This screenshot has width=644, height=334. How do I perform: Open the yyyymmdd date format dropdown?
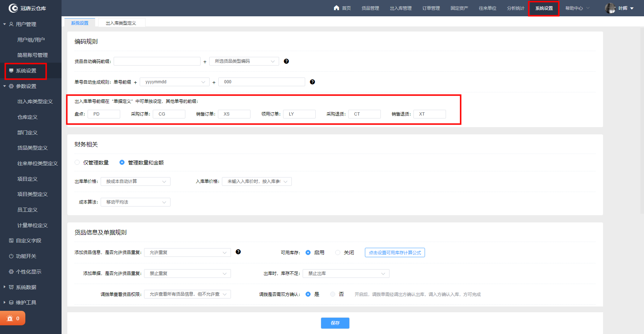point(174,82)
